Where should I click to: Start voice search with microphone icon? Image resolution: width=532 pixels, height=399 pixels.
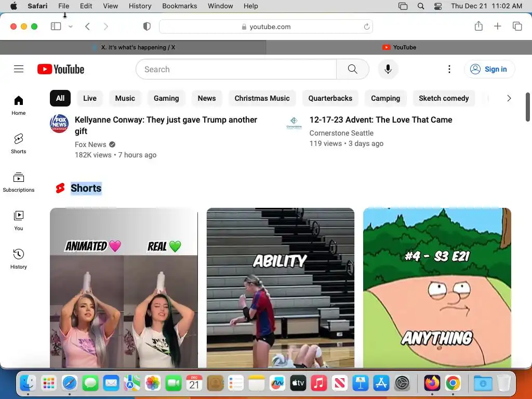point(388,69)
